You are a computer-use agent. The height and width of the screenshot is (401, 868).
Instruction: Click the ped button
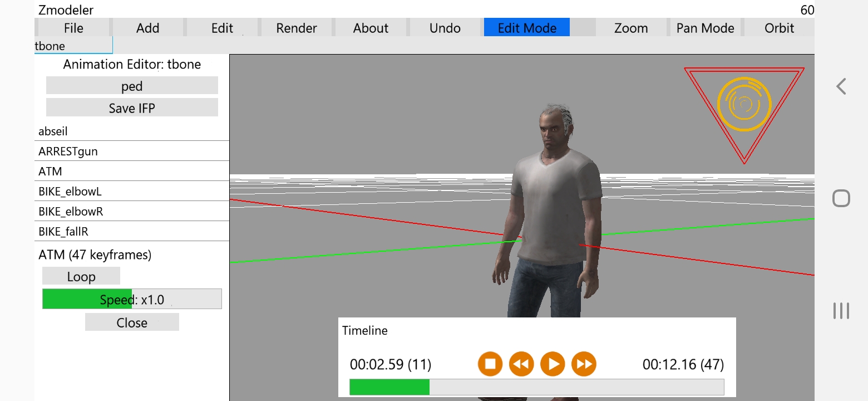point(132,86)
